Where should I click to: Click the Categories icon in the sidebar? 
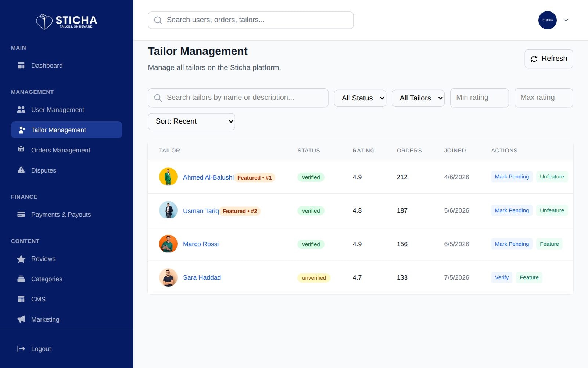pos(21,279)
